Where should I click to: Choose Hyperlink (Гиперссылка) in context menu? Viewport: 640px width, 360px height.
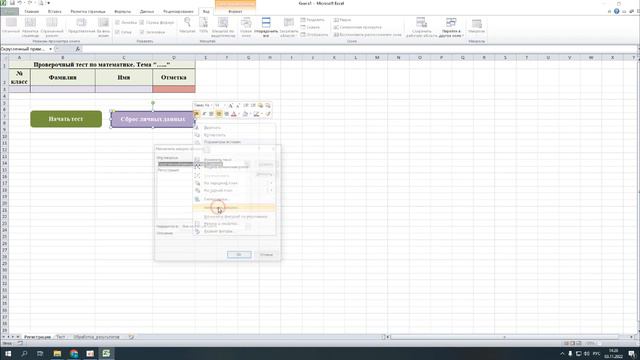[234, 199]
